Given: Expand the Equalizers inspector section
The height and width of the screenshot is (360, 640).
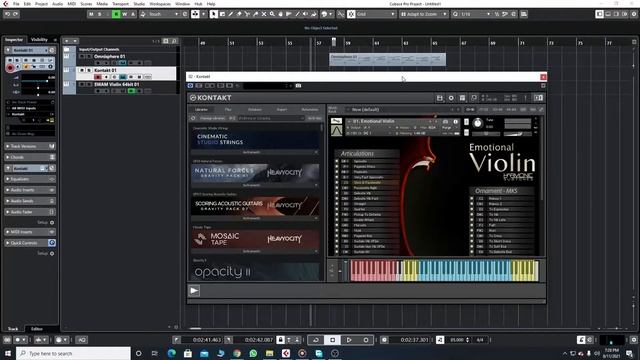Looking at the screenshot, I should click(30, 179).
